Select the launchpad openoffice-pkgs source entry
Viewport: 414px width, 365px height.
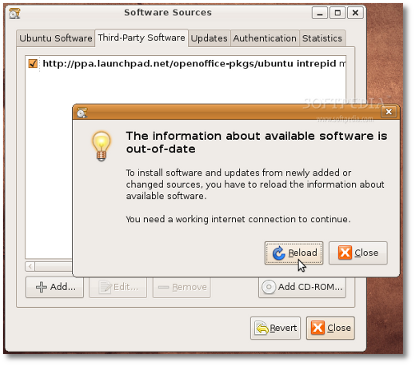click(186, 63)
